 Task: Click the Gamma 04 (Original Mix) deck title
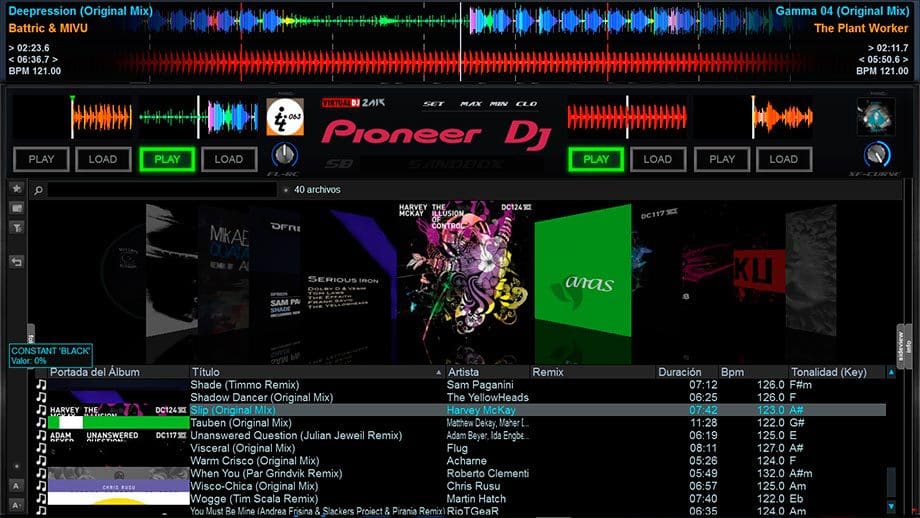(x=842, y=11)
